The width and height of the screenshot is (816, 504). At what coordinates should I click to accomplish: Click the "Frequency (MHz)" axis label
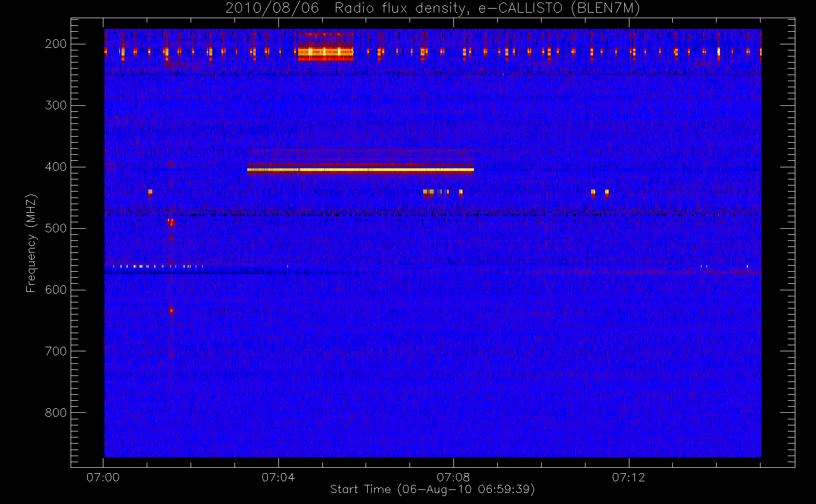pyautogui.click(x=31, y=243)
